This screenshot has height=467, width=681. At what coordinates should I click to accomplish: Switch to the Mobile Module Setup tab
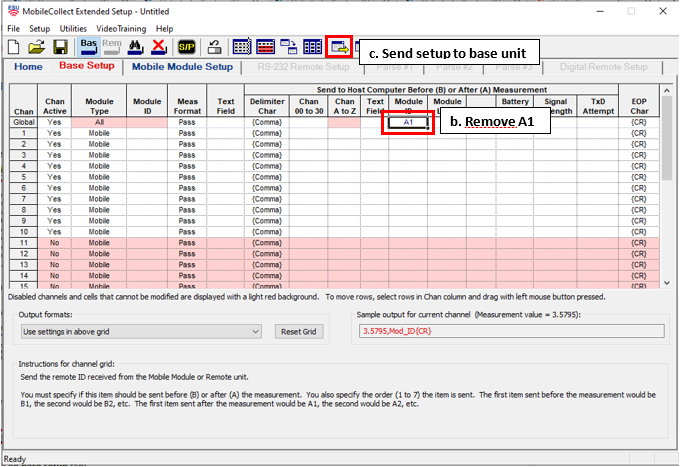coord(182,67)
